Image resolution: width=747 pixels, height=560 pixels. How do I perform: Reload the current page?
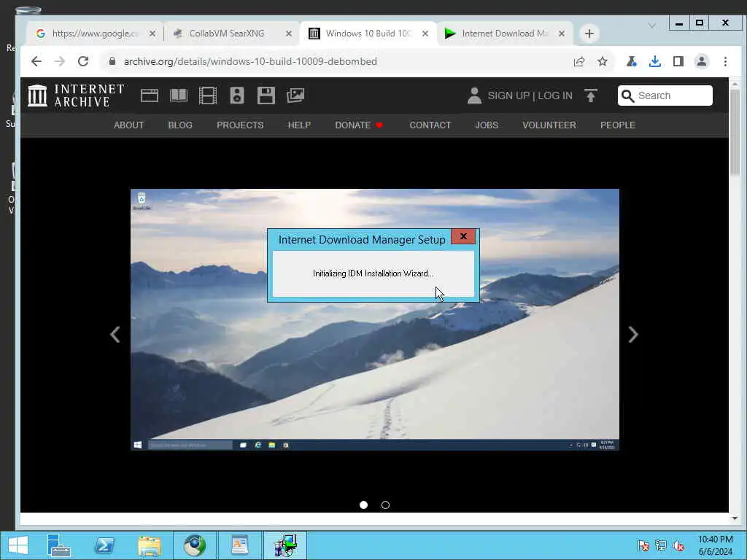(x=83, y=61)
